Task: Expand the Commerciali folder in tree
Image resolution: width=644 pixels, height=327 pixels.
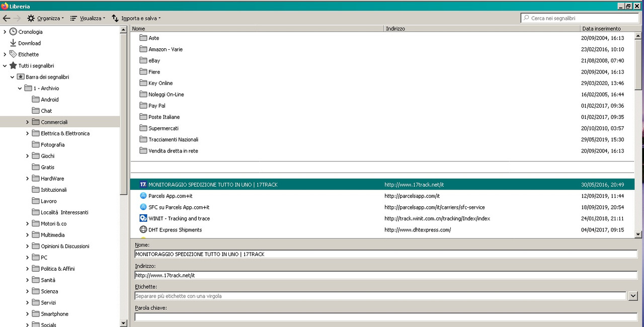Action: tap(28, 122)
